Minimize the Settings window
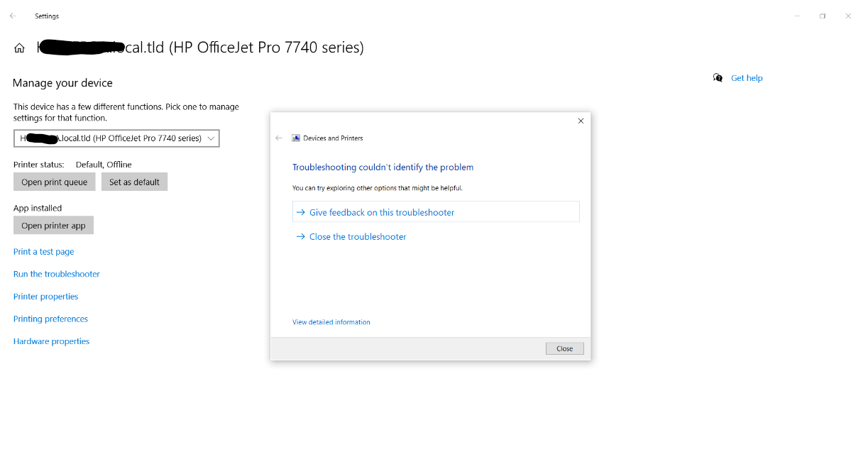 797,16
